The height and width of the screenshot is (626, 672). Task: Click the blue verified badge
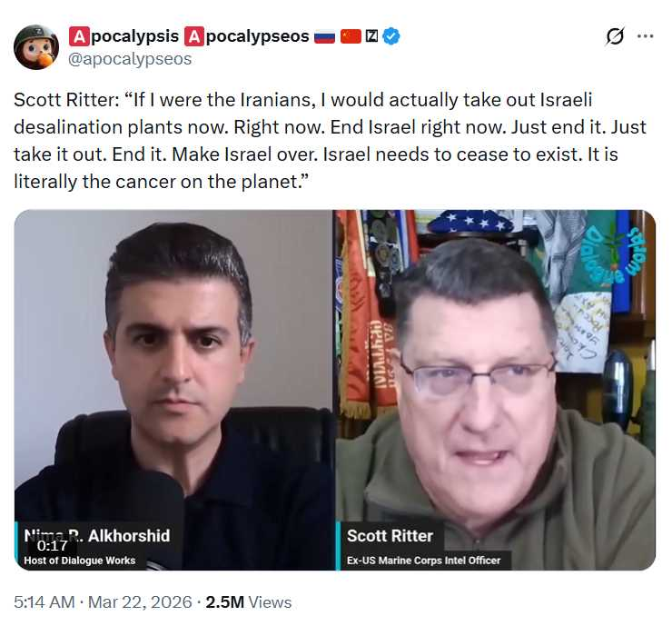pyautogui.click(x=391, y=36)
